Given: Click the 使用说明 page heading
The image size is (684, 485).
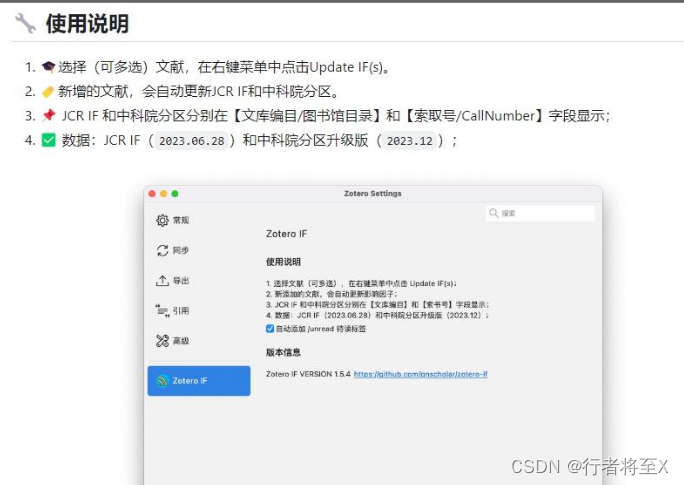Looking at the screenshot, I should click(87, 24).
